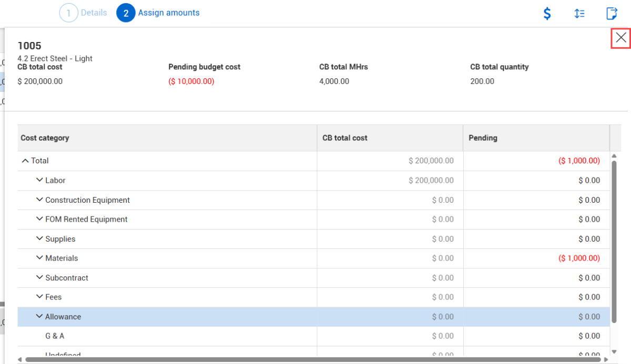The height and width of the screenshot is (364, 631).
Task: Collapse the Total row
Action: (x=25, y=161)
